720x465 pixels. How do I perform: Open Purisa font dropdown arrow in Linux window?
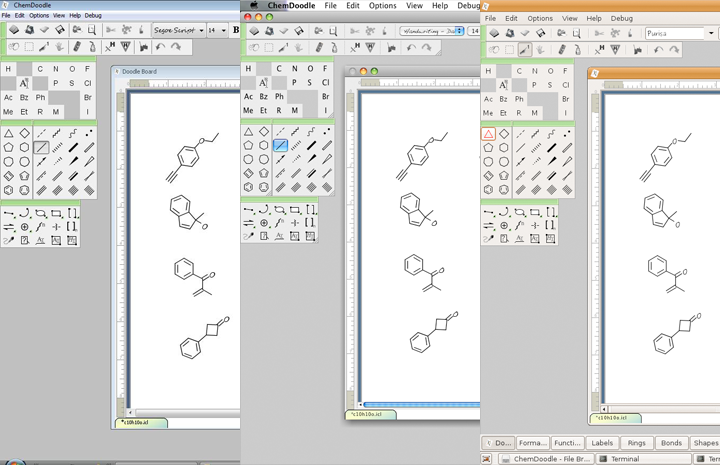pyautogui.click(x=711, y=34)
